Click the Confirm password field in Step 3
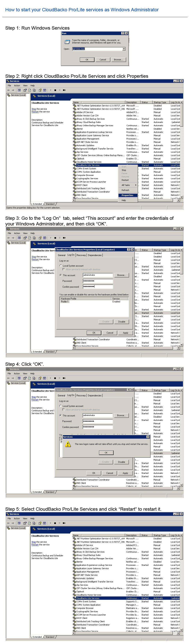189x644 pixels. coord(98,287)
